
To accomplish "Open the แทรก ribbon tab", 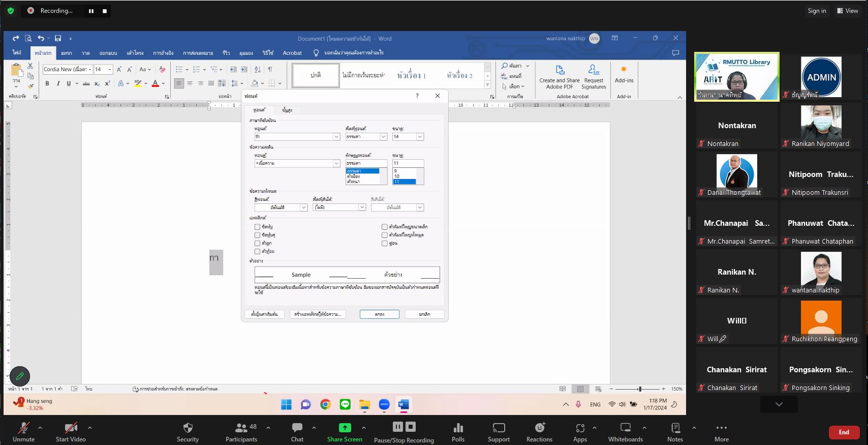I will 67,53.
